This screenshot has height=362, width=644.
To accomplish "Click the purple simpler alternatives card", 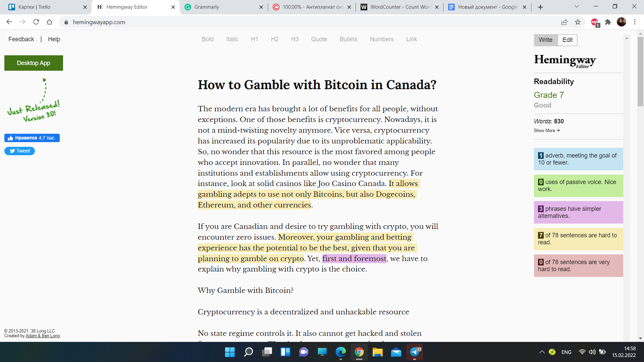I will (578, 212).
